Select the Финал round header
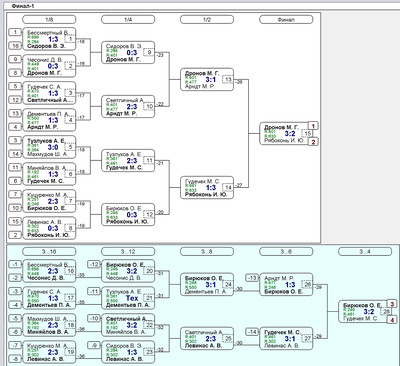This screenshot has width=400, height=366. click(x=286, y=19)
